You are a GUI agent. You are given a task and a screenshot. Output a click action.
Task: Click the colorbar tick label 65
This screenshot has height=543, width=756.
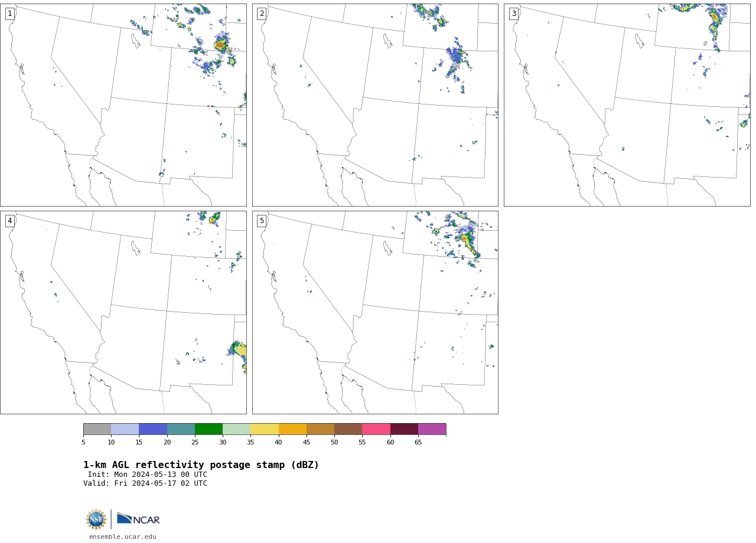pyautogui.click(x=418, y=442)
